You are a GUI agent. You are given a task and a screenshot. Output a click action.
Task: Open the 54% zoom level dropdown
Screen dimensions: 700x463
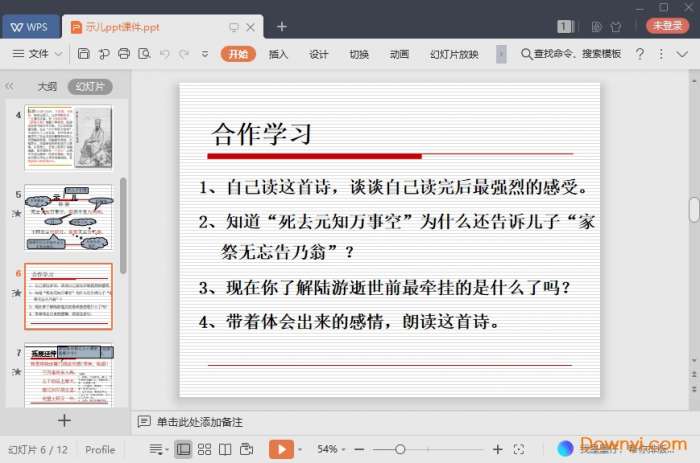click(x=331, y=449)
